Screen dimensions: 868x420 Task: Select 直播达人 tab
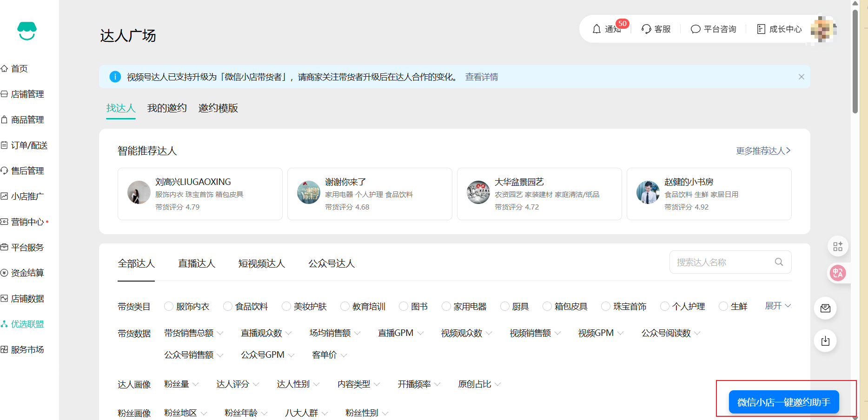(x=197, y=264)
